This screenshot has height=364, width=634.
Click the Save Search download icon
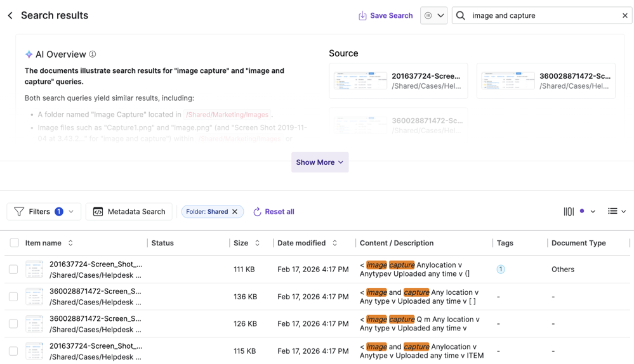[x=362, y=16]
